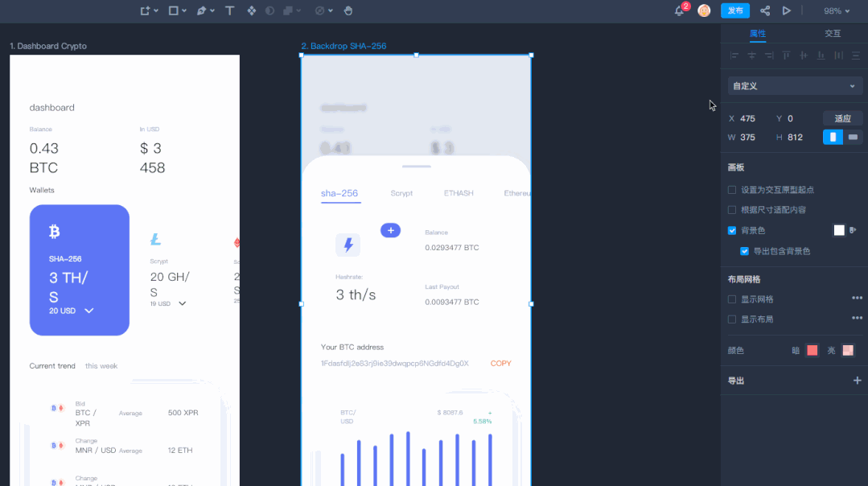Switch to the 属性 tab
Screen dimensions: 868x486
[x=757, y=34]
